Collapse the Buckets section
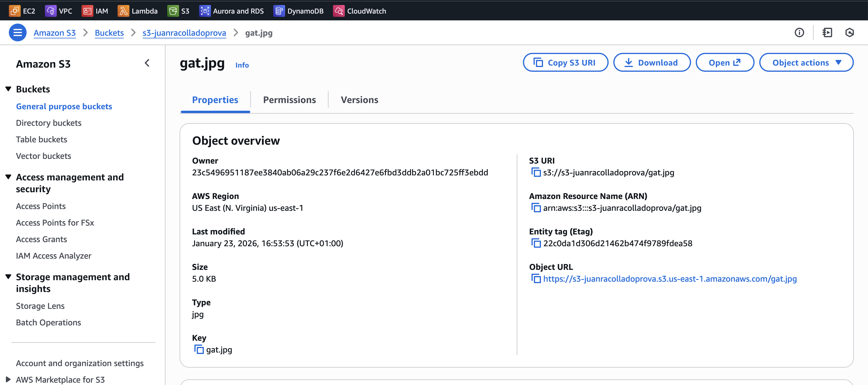The width and height of the screenshot is (868, 385). coord(9,89)
